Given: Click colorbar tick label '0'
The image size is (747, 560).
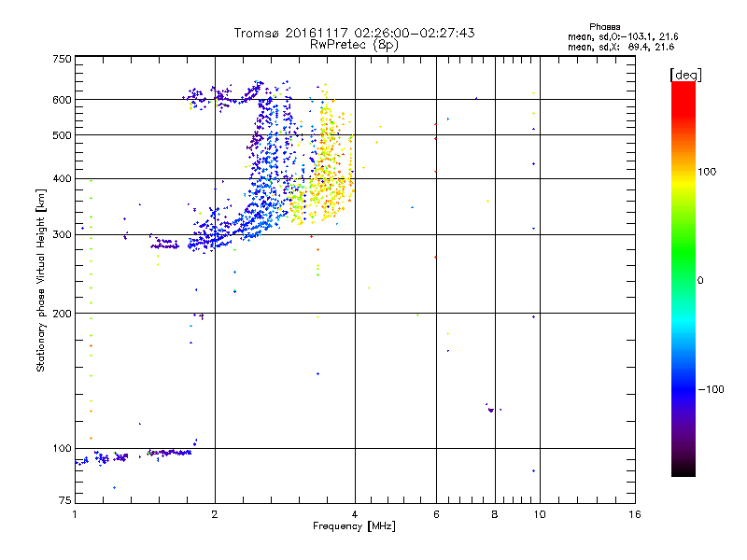Looking at the screenshot, I should pyautogui.click(x=700, y=281).
